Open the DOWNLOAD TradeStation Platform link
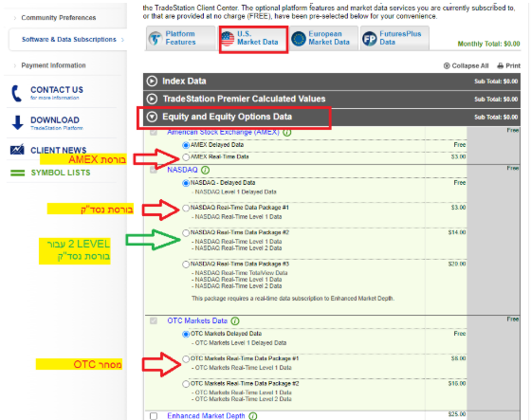 click(x=57, y=123)
